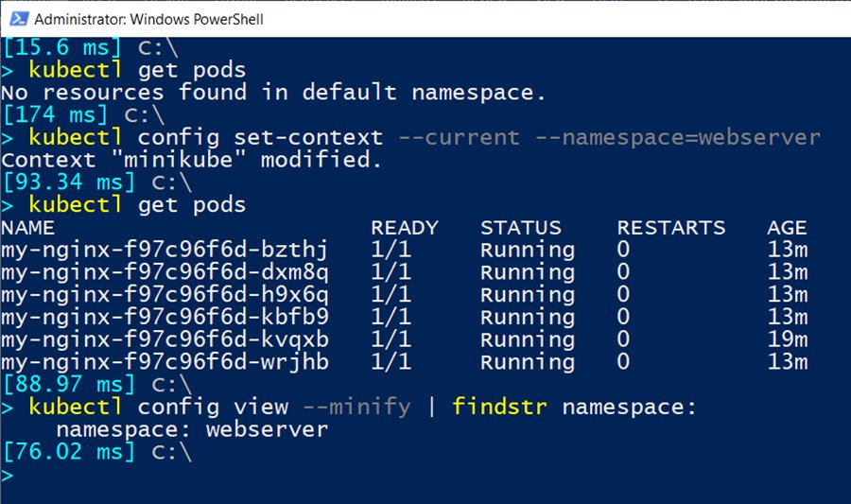Click the findstr command text
This screenshot has width=851, height=504.
[499, 408]
